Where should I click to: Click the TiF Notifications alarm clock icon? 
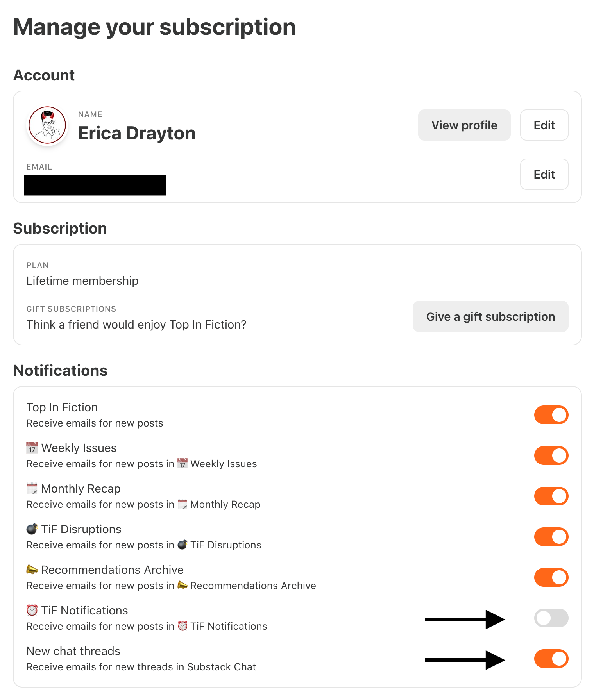32,610
